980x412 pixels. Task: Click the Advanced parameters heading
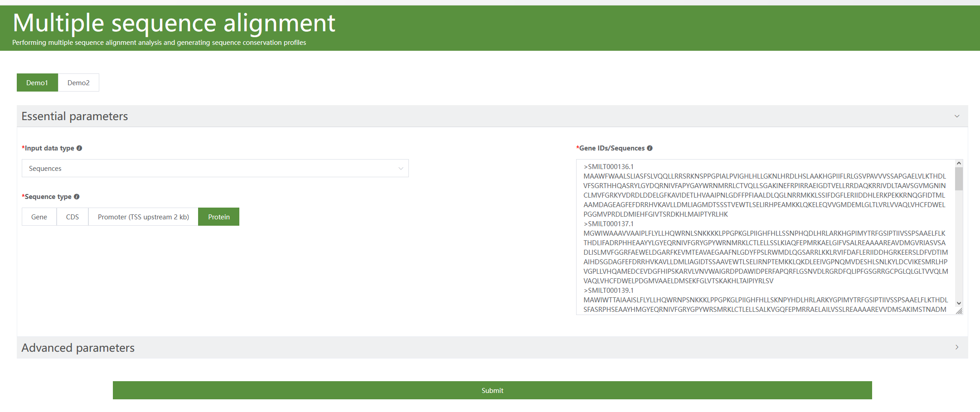pos(78,348)
